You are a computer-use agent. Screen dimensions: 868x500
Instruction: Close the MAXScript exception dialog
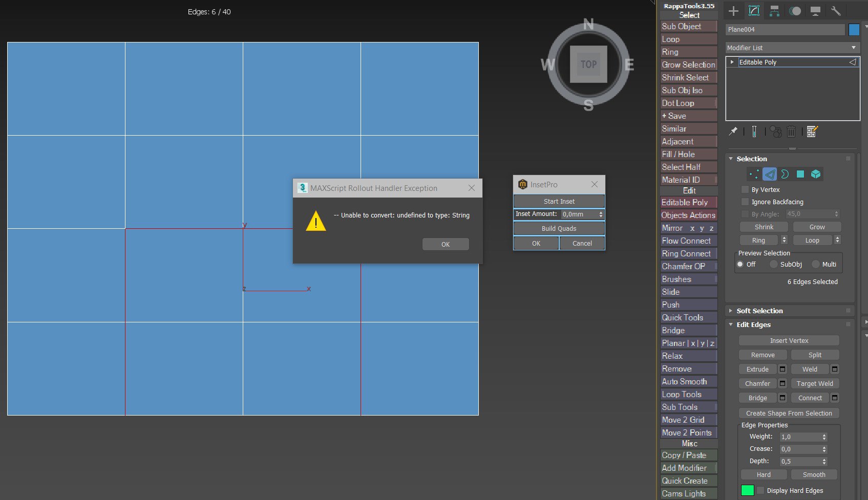[x=472, y=188]
